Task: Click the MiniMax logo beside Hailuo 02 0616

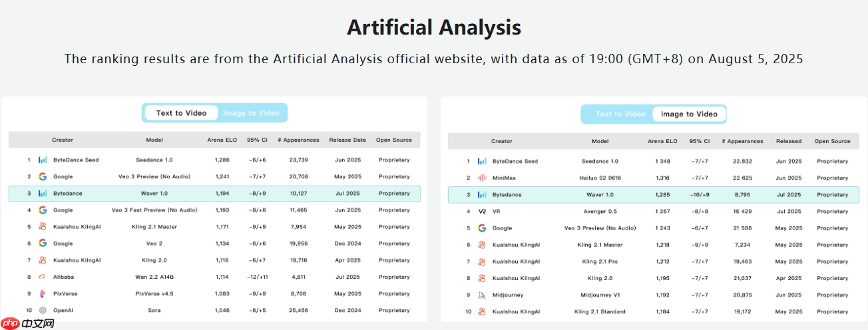Action: [x=482, y=178]
